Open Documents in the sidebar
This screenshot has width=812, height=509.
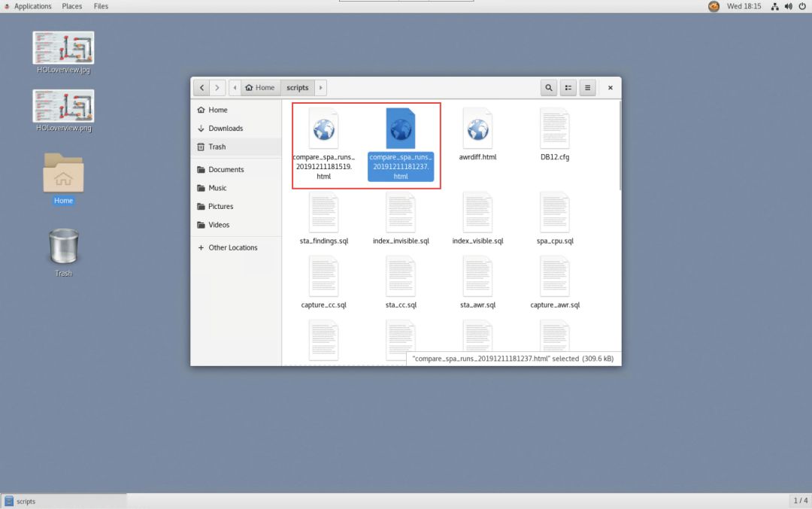(236, 169)
